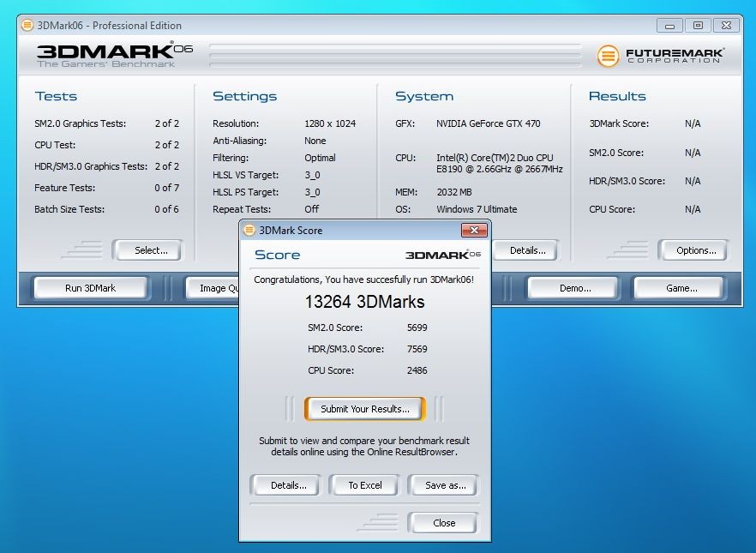The image size is (756, 553).
Task: Dismiss the dialog with Close button
Action: [x=443, y=523]
